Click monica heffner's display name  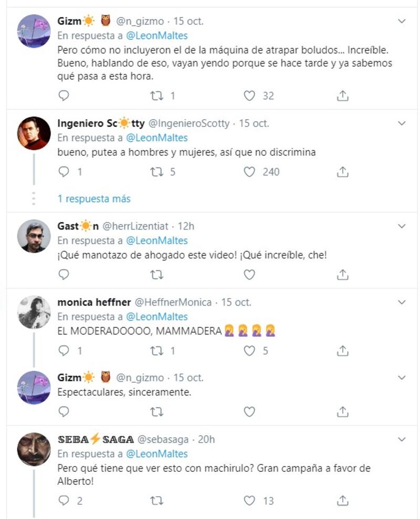pos(94,302)
